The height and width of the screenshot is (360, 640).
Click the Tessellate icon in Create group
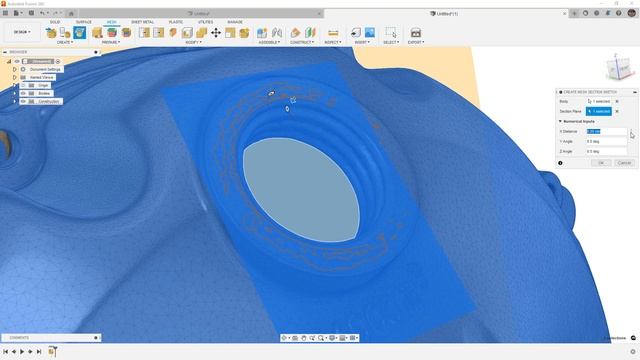click(x=65, y=33)
